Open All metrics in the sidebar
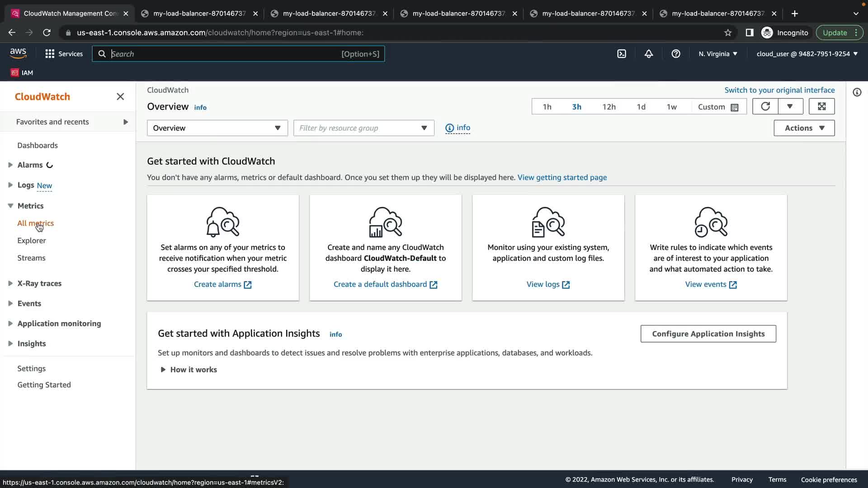 (35, 223)
